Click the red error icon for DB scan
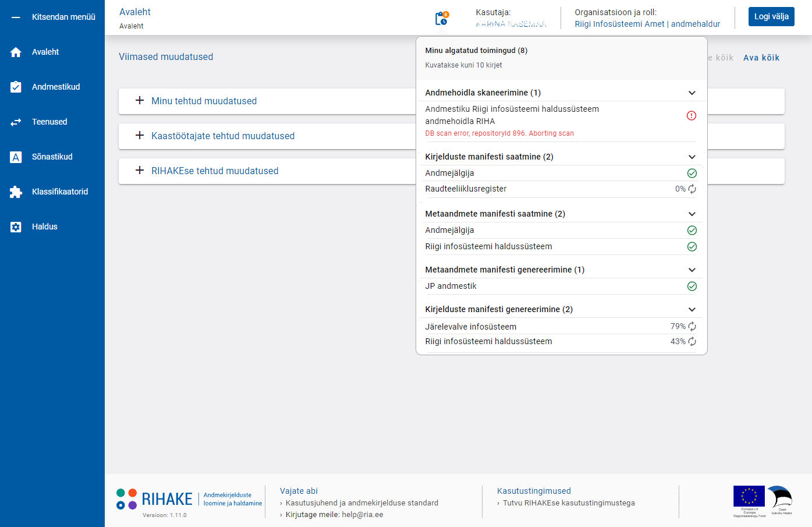812x527 pixels. pyautogui.click(x=692, y=115)
